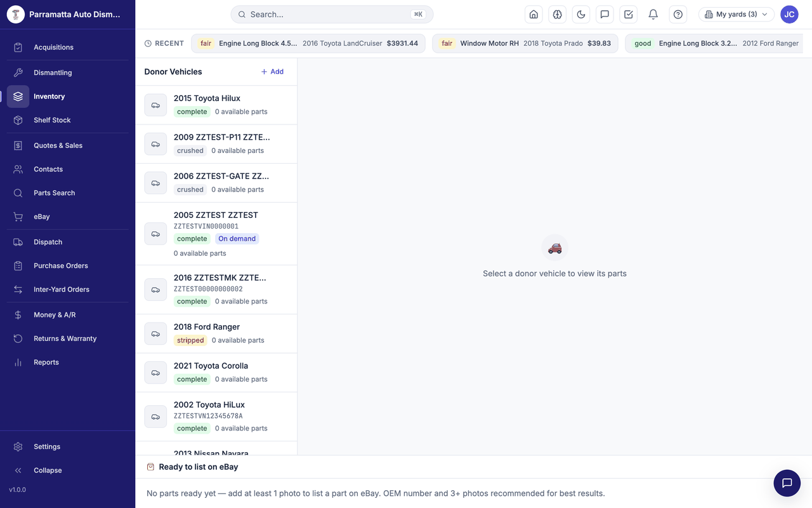The width and height of the screenshot is (812, 508).
Task: Open Money & A/R dollar icon
Action: click(x=18, y=315)
